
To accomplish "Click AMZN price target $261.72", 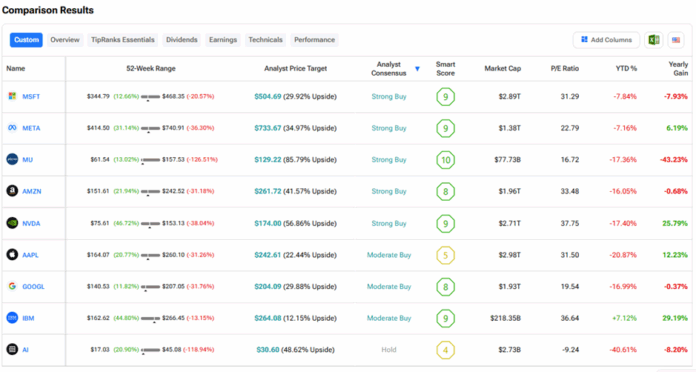I will click(x=268, y=191).
